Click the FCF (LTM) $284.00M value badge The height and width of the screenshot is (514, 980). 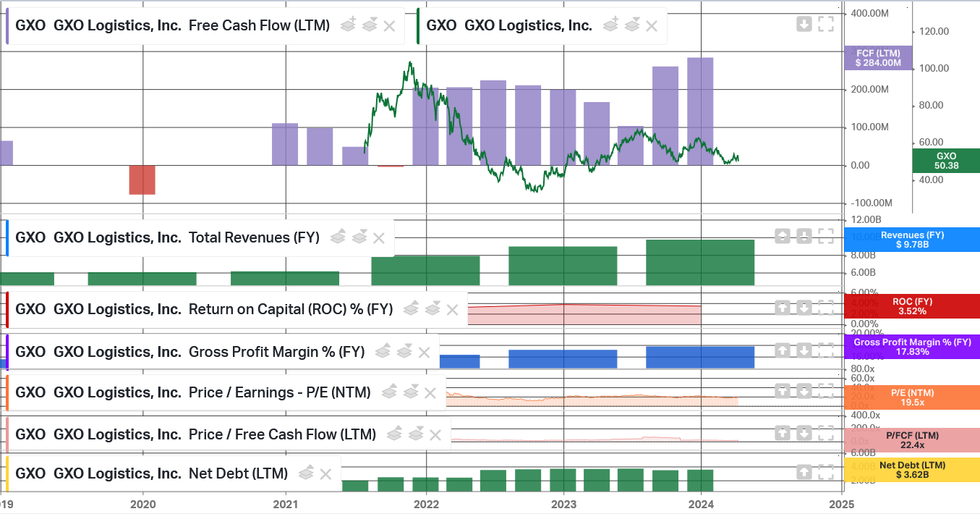tap(878, 58)
